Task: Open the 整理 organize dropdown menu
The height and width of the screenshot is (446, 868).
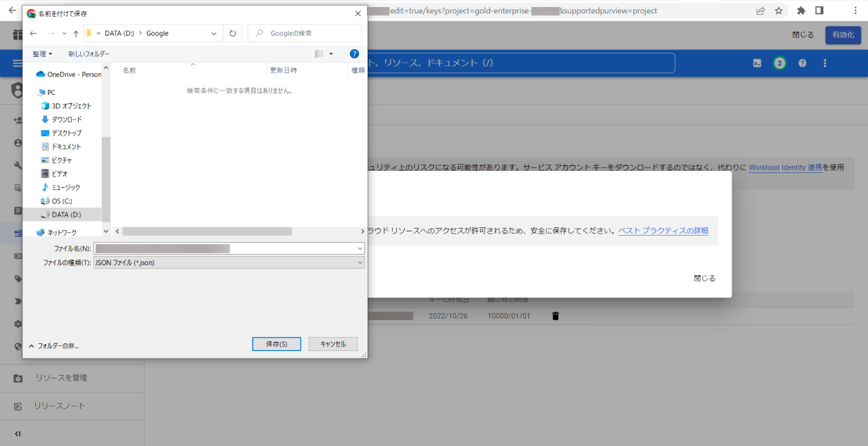Action: point(42,53)
